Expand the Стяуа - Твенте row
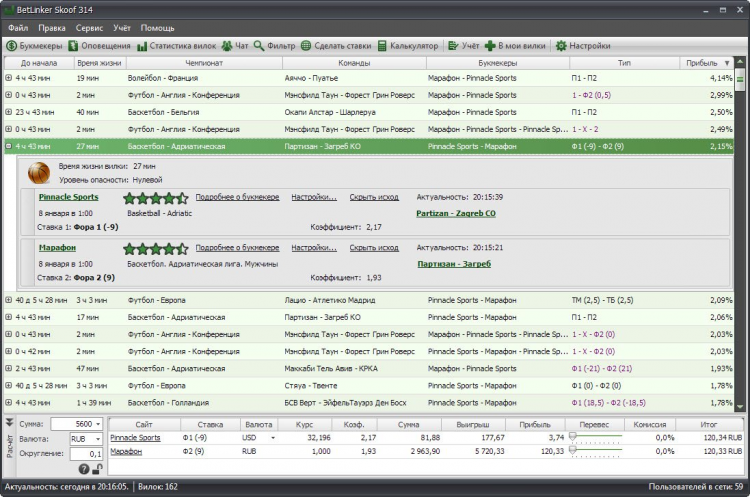Viewport: 750px width, 497px height. click(8, 385)
